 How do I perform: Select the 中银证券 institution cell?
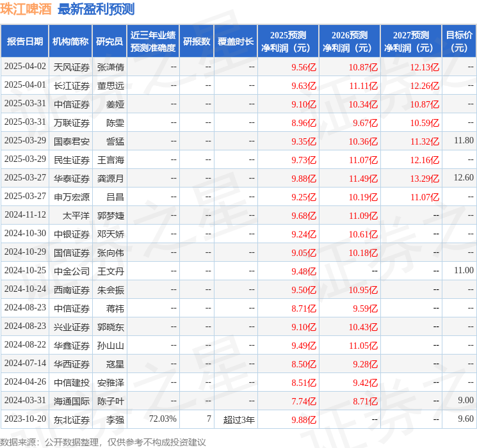[x=72, y=234]
